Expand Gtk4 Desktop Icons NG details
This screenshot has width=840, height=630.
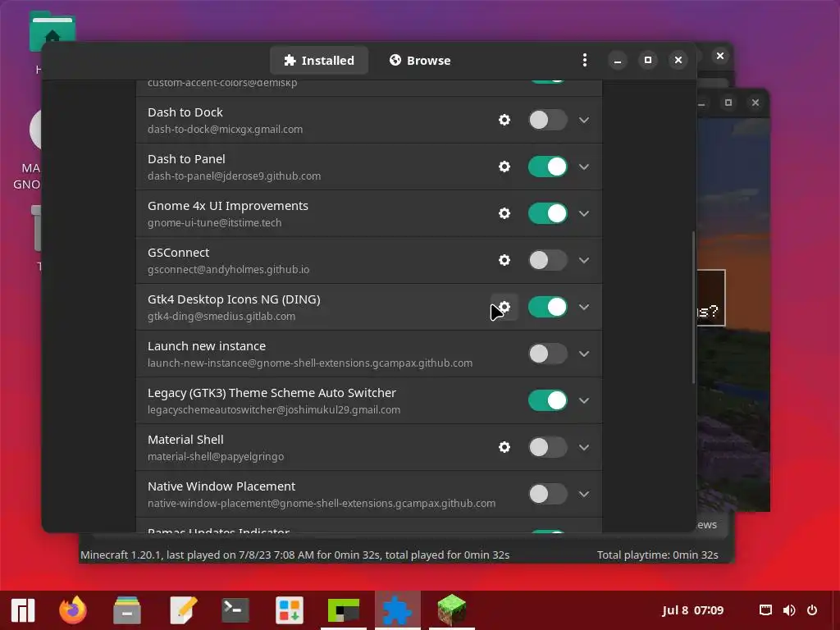(584, 307)
